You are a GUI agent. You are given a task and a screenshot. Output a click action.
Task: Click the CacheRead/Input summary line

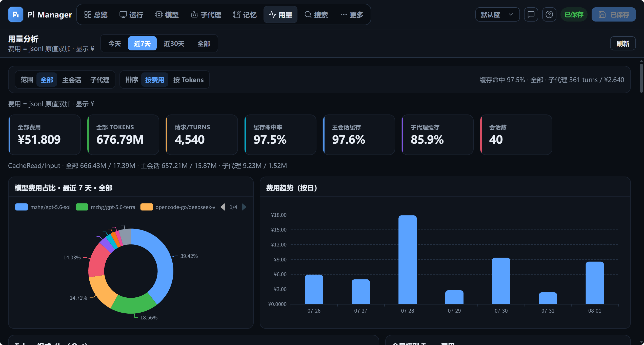click(147, 166)
